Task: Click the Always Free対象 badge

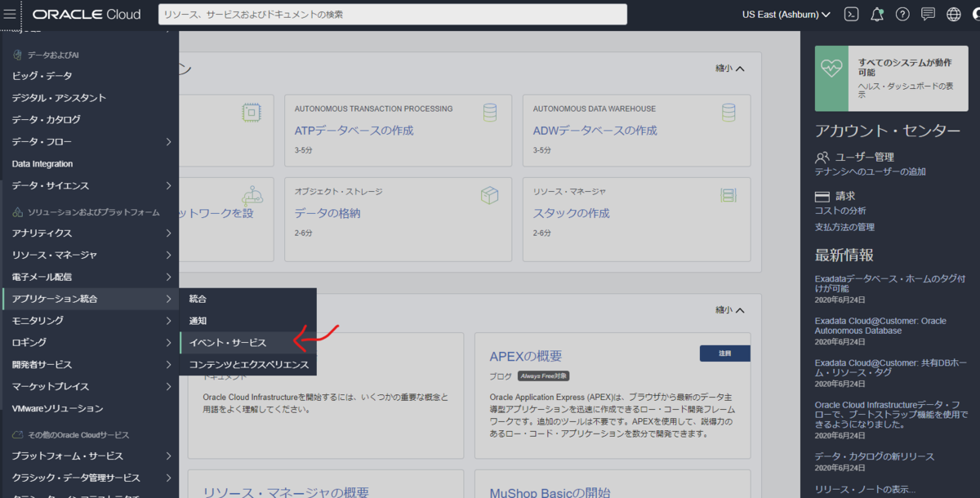Action: point(541,376)
